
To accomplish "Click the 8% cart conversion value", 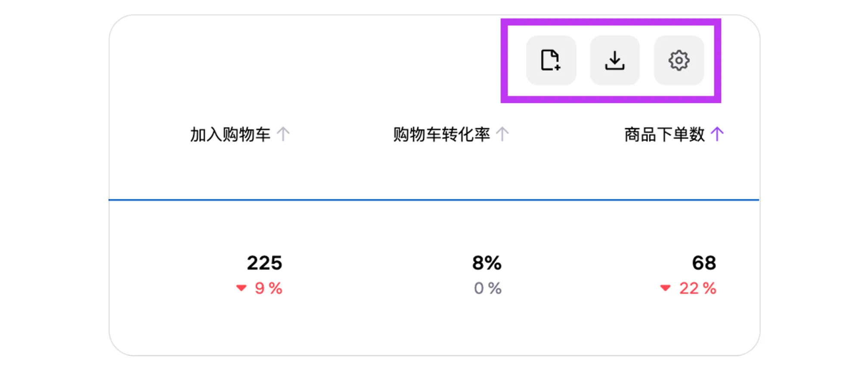I will coord(487,263).
